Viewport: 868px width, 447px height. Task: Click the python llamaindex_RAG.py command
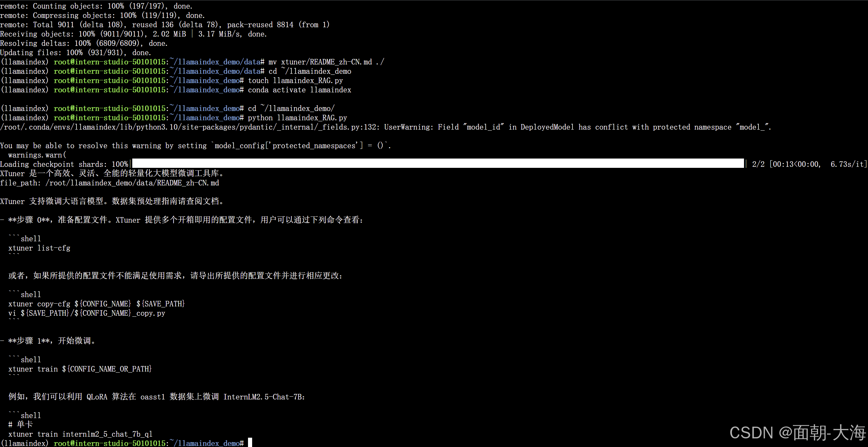(x=297, y=118)
